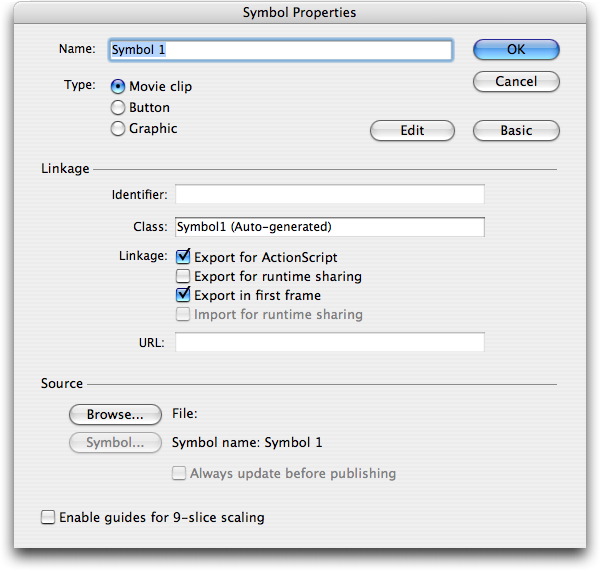Click the Source section header
The height and width of the screenshot is (571, 600).
point(62,383)
